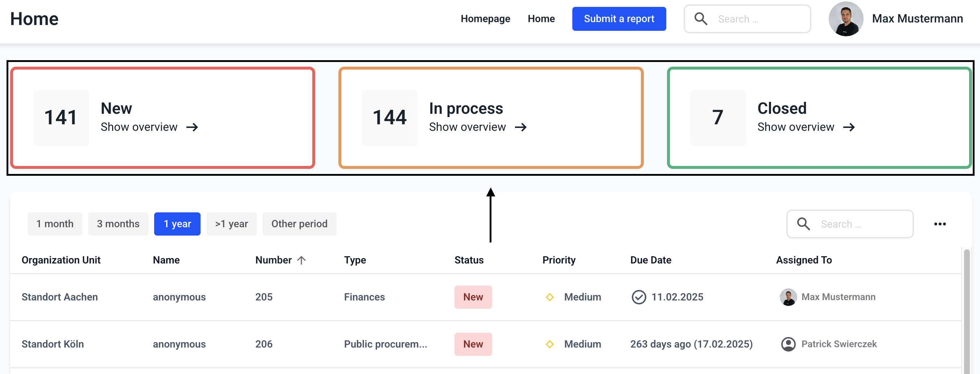980x374 pixels.
Task: Toggle sort arrow next to Number column
Action: (x=301, y=260)
